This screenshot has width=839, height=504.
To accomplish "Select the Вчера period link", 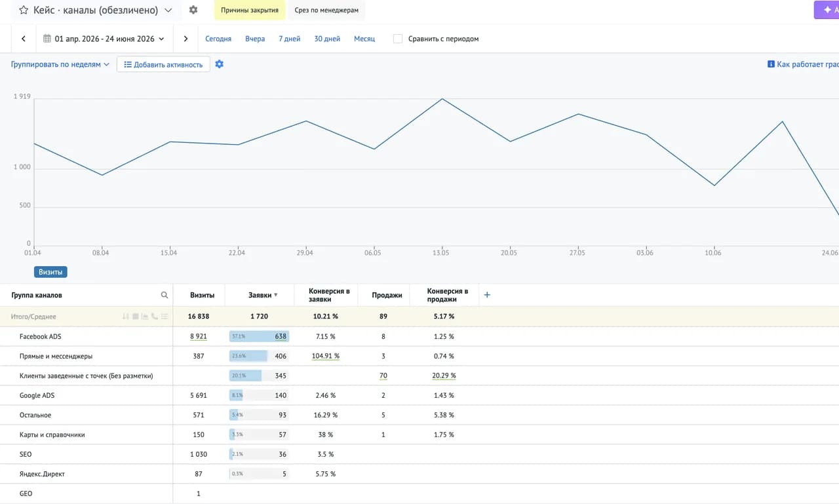I will [255, 39].
